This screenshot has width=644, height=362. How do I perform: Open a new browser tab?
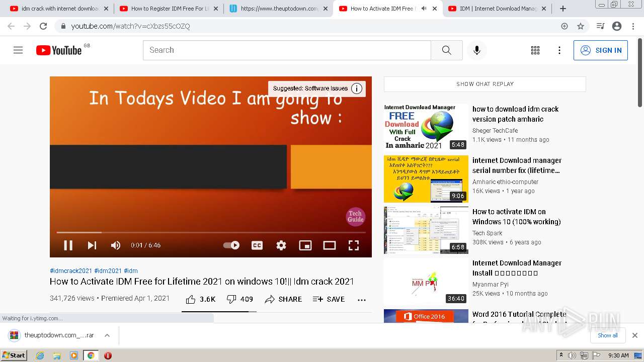(562, 9)
